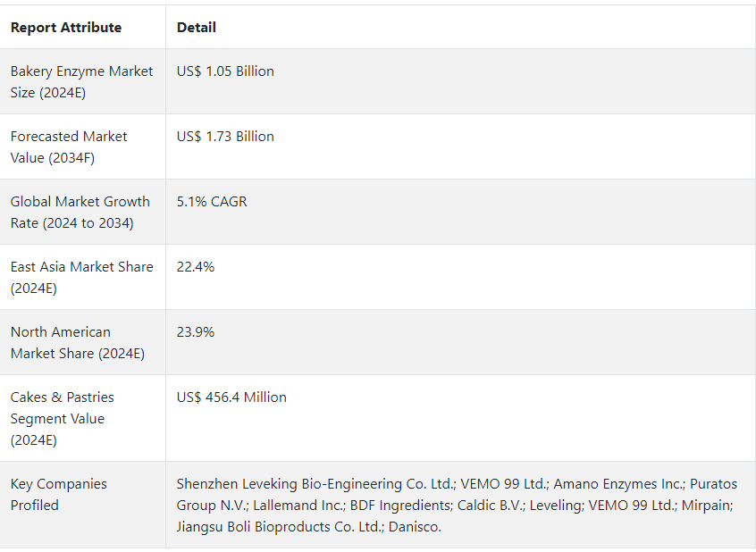Viewport: 756px width, 552px height.
Task: Click the 5.1% CAGR value
Action: click(x=212, y=202)
